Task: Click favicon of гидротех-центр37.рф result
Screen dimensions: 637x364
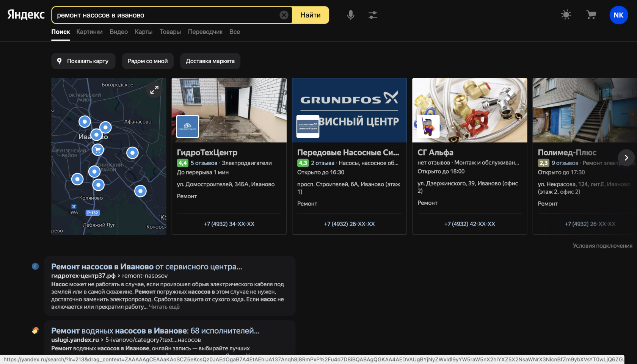Action: tap(35, 266)
